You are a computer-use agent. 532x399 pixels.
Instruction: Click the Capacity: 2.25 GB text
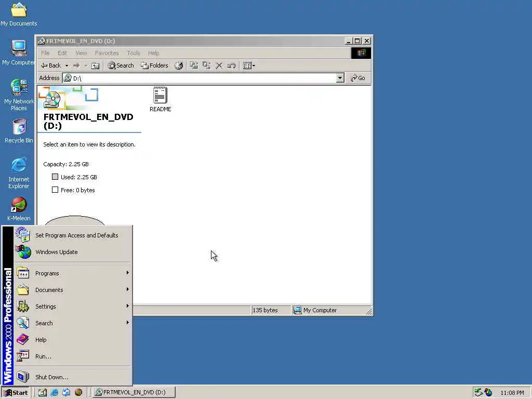pyautogui.click(x=66, y=164)
